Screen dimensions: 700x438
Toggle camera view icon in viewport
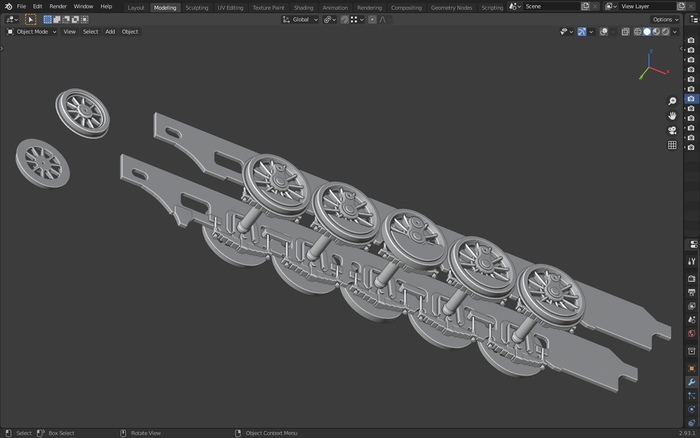(x=672, y=130)
